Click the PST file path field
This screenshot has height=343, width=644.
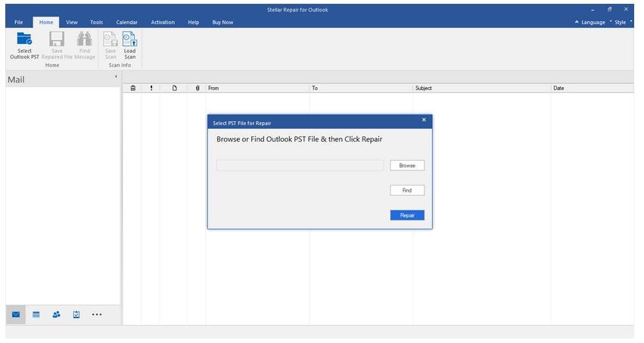tap(300, 166)
